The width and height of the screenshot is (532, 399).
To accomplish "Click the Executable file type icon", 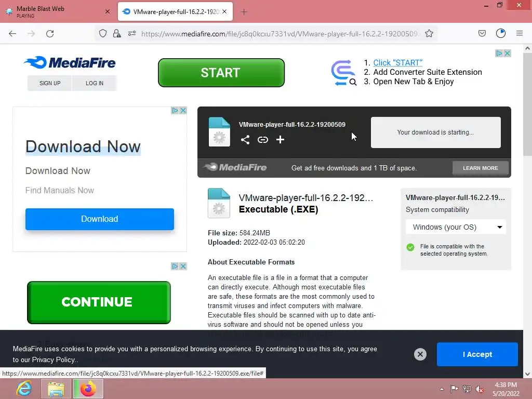I will tap(219, 203).
